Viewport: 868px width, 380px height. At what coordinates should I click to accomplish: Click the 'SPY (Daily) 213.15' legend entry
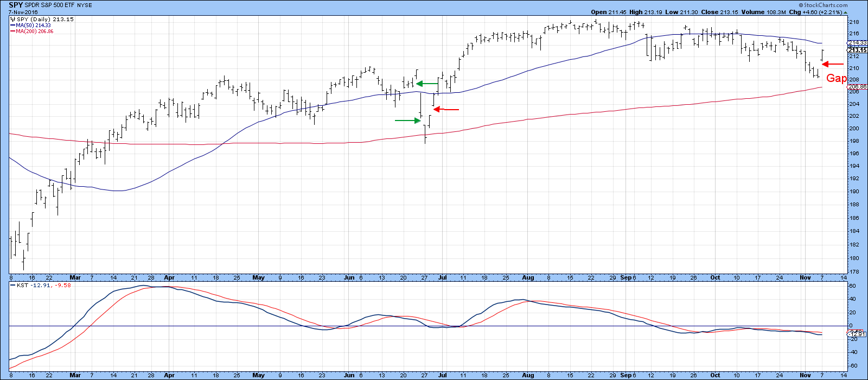(x=44, y=20)
